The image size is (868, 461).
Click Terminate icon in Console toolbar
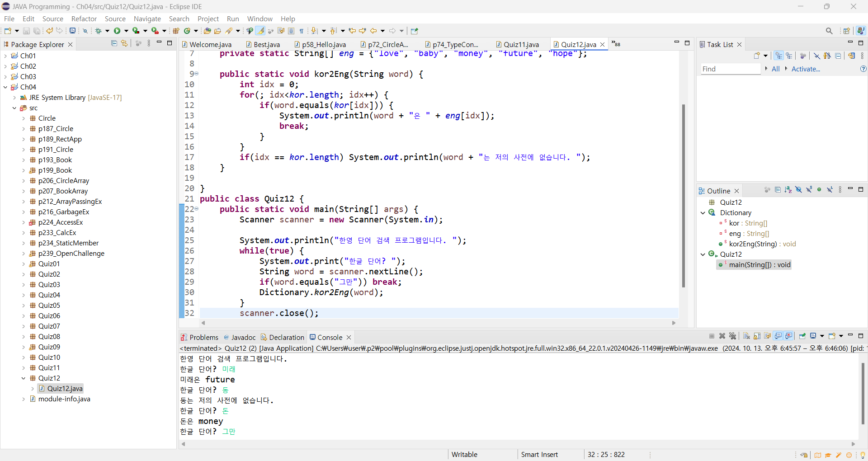point(712,336)
